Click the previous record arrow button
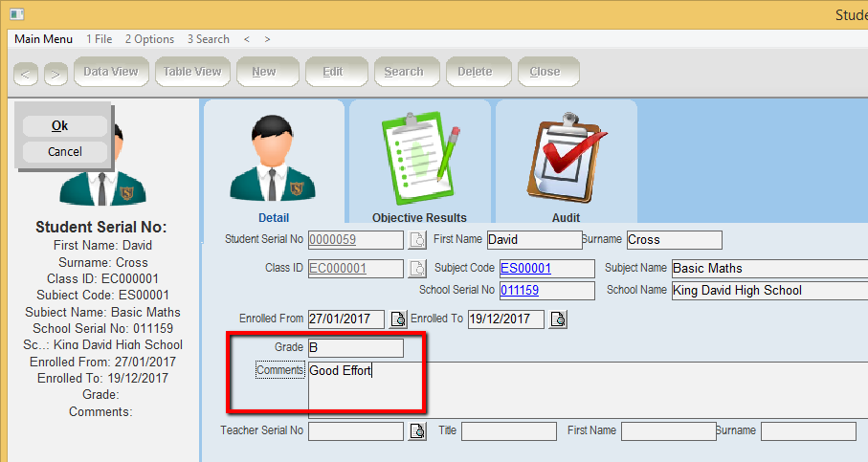The image size is (868, 462). (x=26, y=73)
